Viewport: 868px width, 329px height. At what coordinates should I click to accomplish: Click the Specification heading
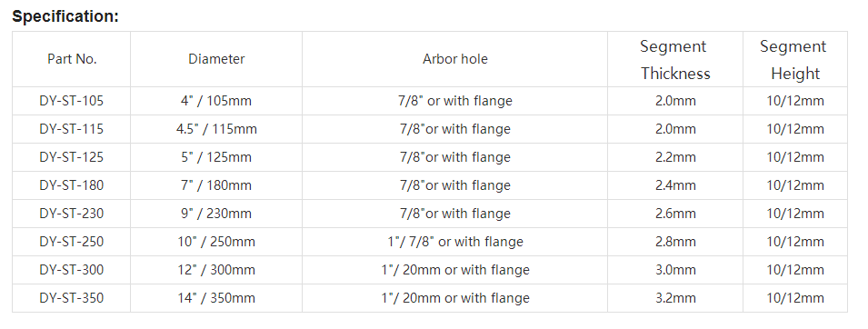point(65,16)
